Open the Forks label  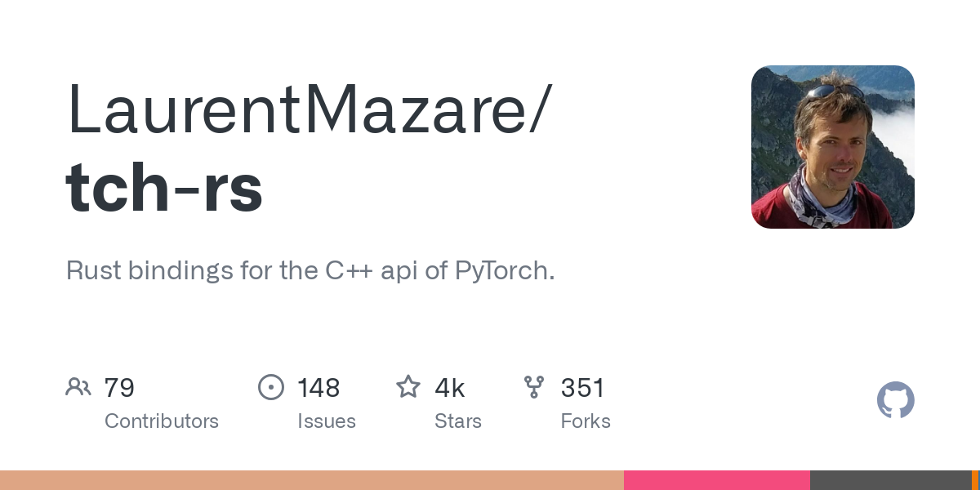(x=586, y=421)
